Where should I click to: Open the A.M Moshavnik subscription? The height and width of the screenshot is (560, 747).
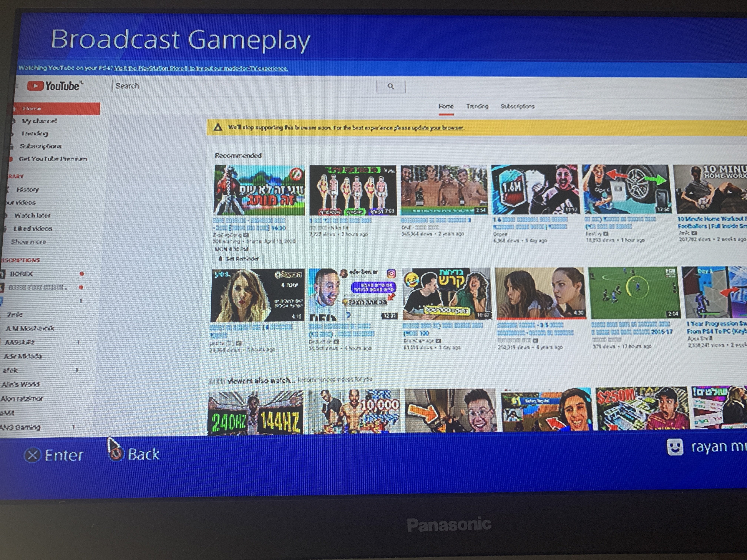click(x=30, y=328)
